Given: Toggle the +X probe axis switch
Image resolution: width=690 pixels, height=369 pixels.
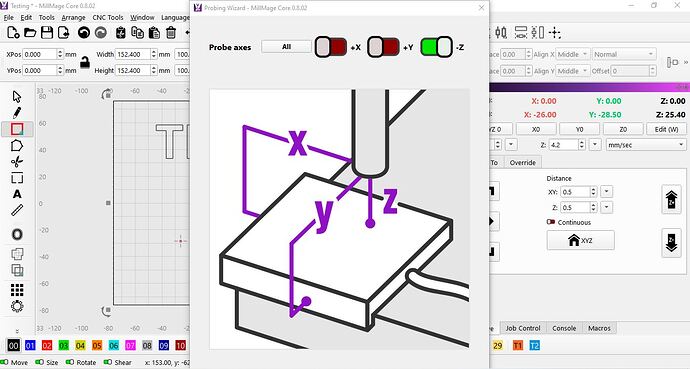Looking at the screenshot, I should [x=330, y=47].
